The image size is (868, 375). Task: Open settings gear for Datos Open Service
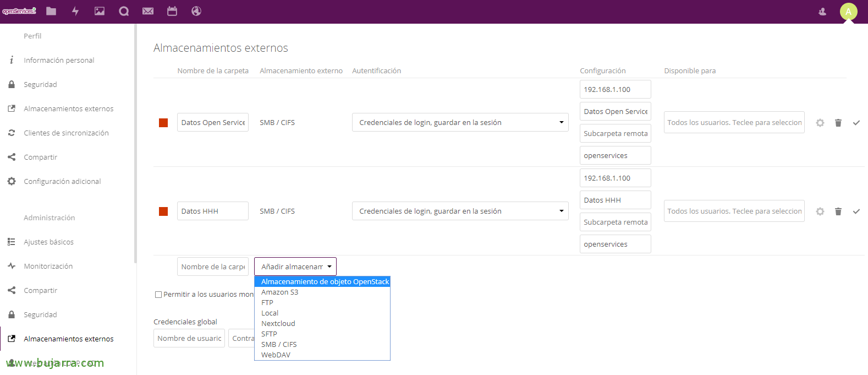coord(820,123)
